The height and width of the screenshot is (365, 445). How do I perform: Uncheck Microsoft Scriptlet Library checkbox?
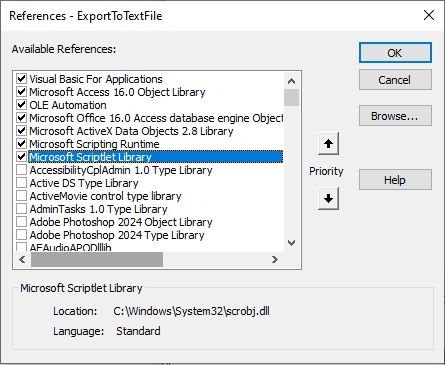(22, 157)
